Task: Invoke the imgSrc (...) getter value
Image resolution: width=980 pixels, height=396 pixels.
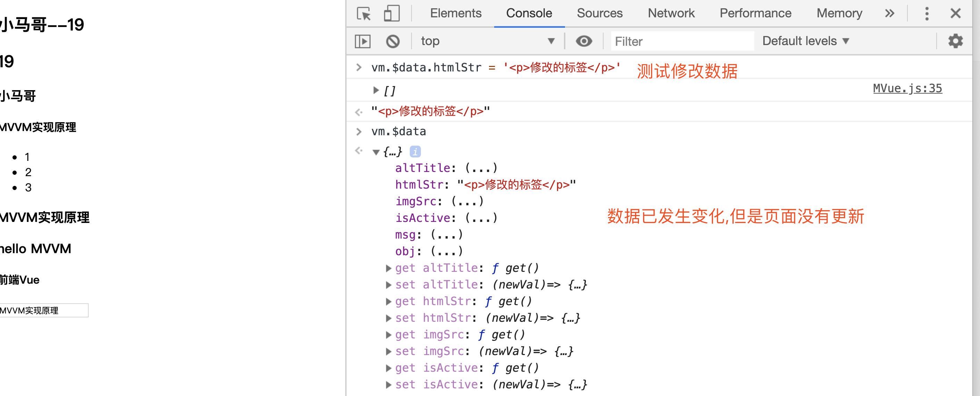Action: [x=467, y=201]
